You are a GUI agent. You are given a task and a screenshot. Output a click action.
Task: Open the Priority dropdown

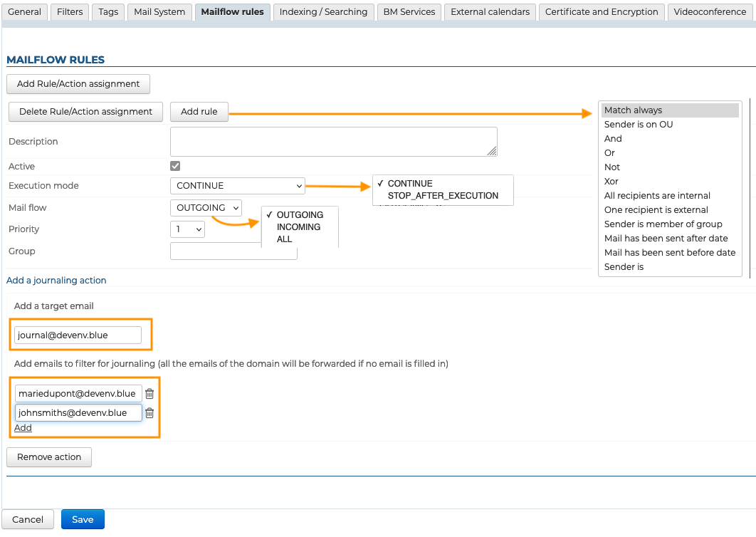point(187,229)
